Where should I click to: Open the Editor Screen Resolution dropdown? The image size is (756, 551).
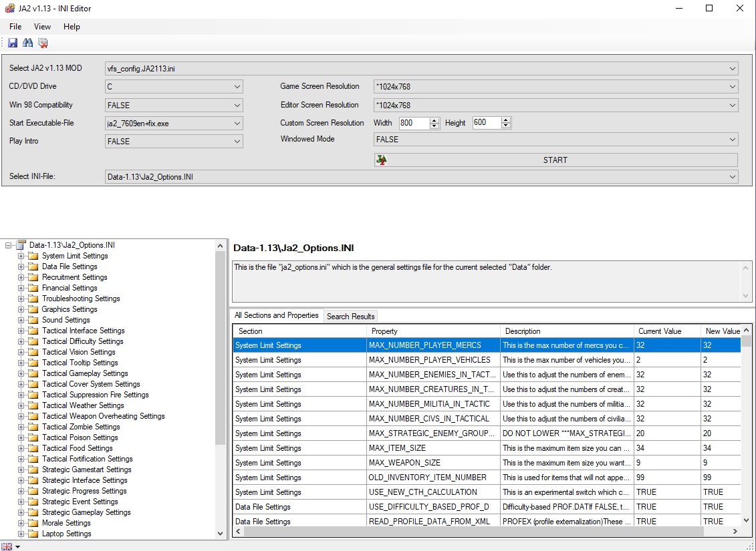point(556,105)
